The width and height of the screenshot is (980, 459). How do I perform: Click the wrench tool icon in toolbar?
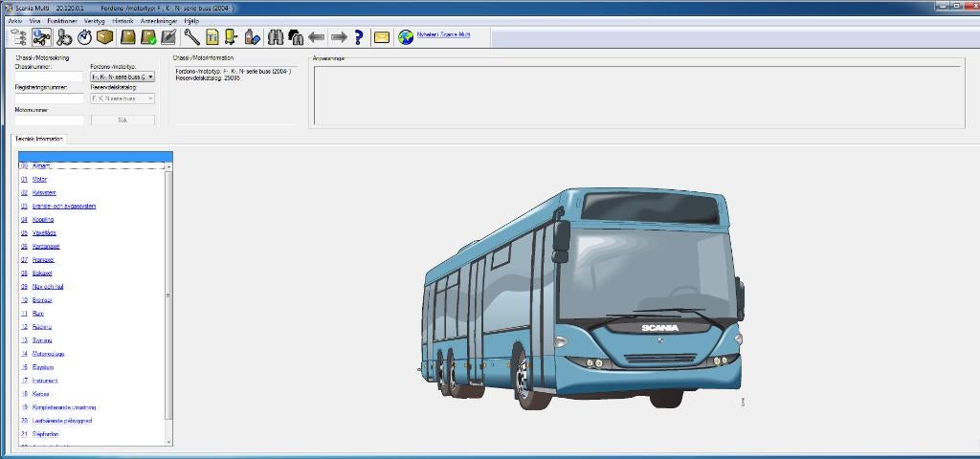[191, 37]
